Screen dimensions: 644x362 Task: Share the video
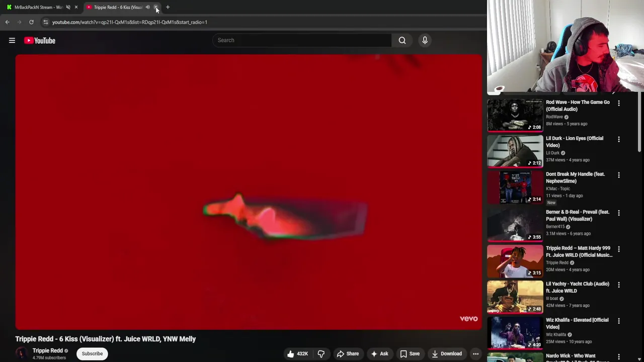click(348, 353)
